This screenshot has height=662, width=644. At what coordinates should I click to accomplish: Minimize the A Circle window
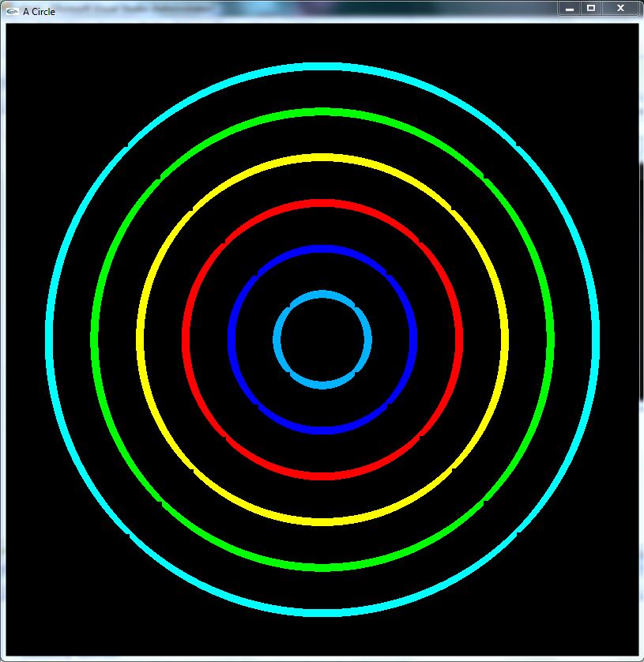568,9
